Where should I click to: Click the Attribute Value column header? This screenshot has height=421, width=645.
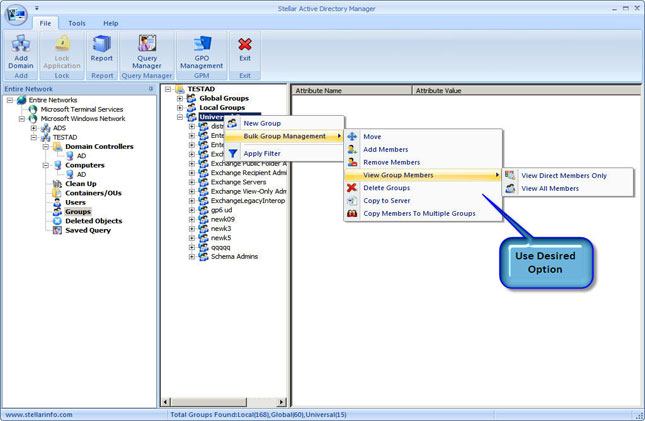(x=527, y=91)
